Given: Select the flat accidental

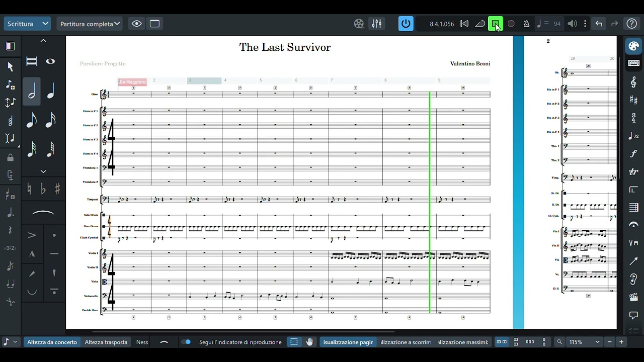Looking at the screenshot, I should (x=43, y=189).
